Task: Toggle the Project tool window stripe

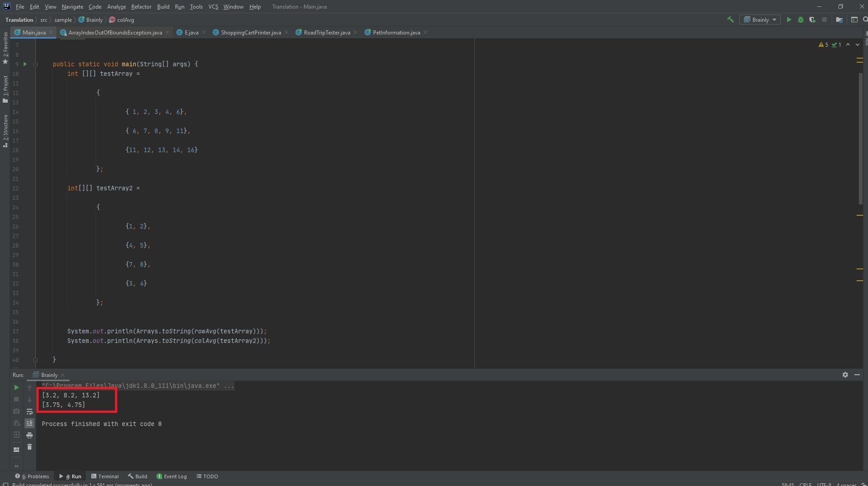Action: click(x=5, y=89)
